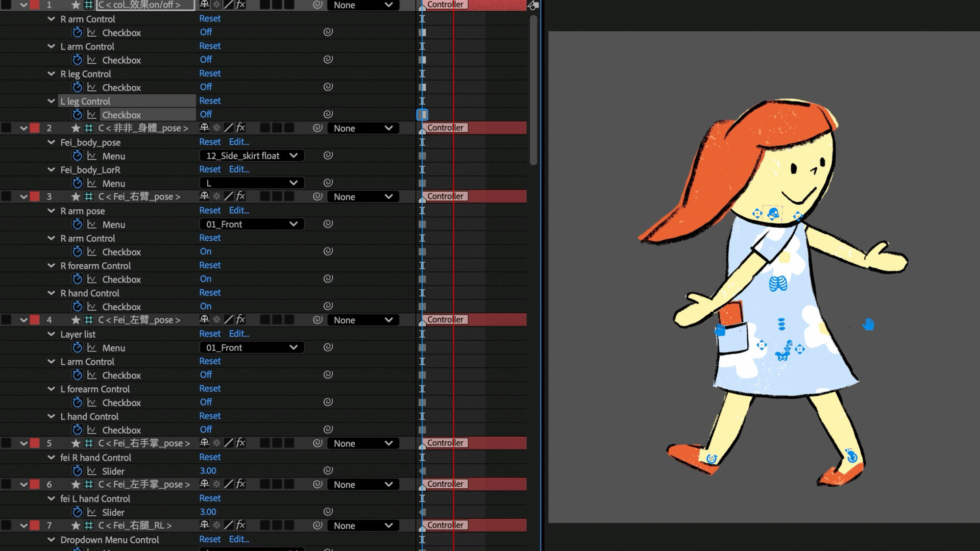Click fei L hand Control slider value 3.00
The width and height of the screenshot is (980, 551).
tap(208, 512)
